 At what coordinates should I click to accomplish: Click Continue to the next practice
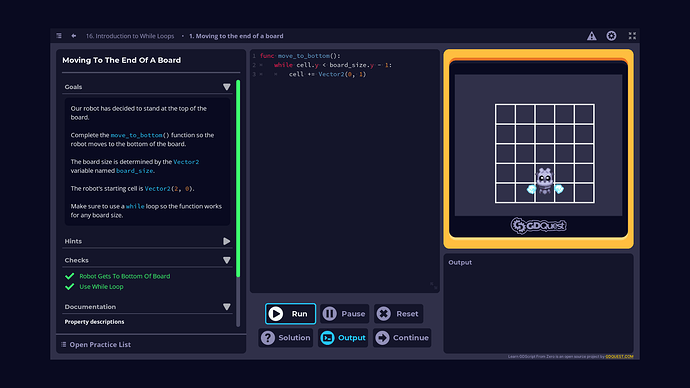click(402, 338)
